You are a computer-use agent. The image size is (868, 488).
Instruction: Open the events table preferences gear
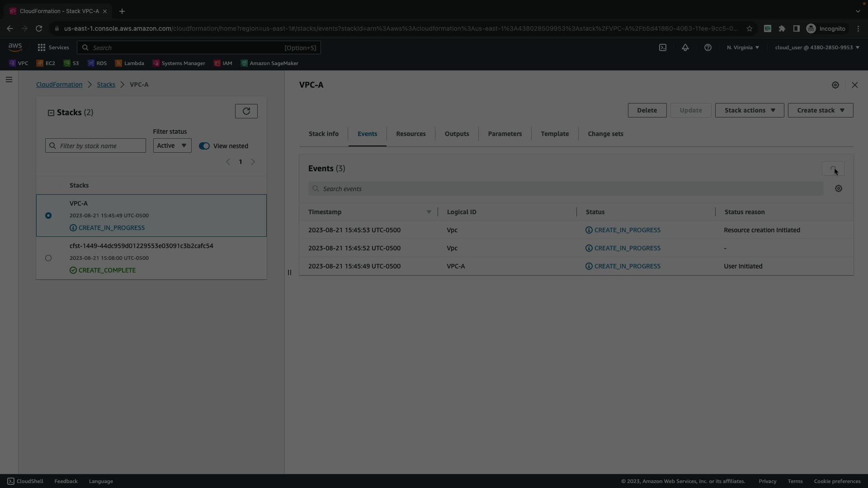click(839, 189)
